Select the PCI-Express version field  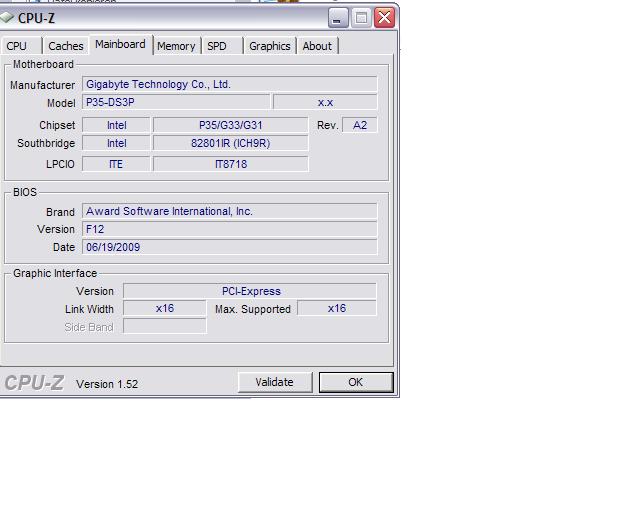(250, 291)
